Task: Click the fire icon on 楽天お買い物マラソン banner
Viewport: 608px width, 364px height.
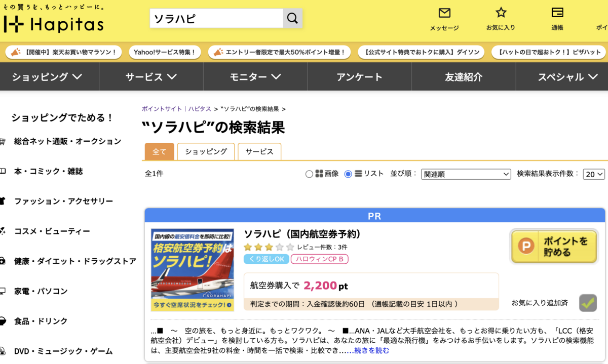Action: 15,52
